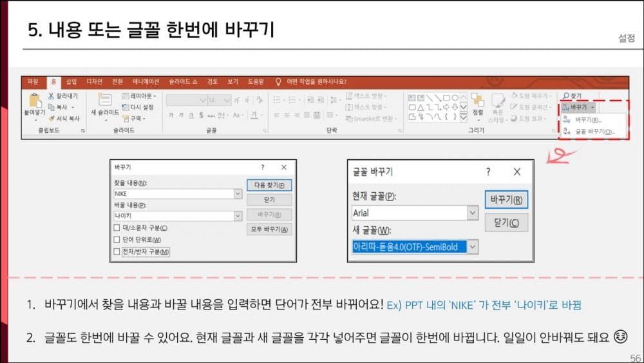Click the 잘라내기 scissors icon
This screenshot has height=363, width=644.
coord(52,96)
